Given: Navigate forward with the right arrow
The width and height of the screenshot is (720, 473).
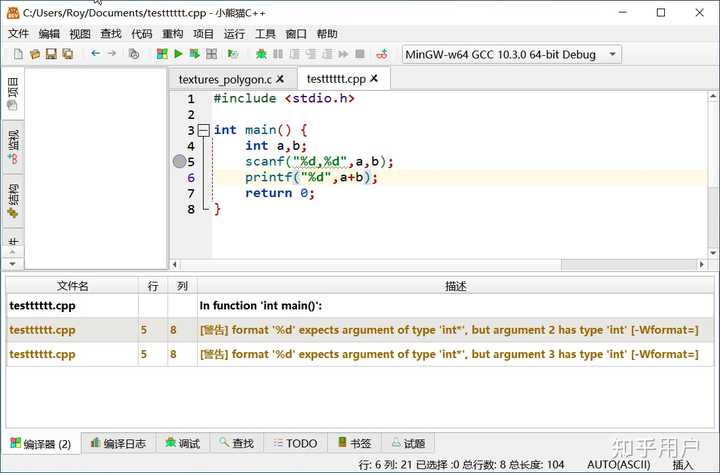Looking at the screenshot, I should click(112, 54).
